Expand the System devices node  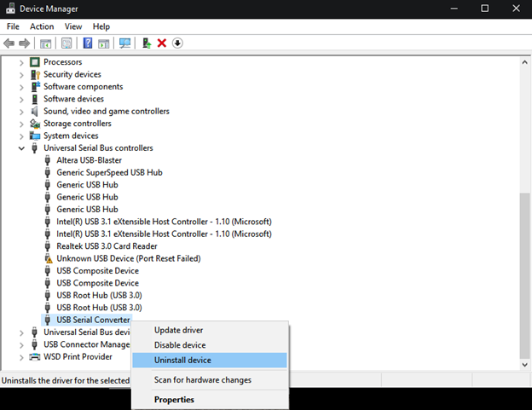21,136
